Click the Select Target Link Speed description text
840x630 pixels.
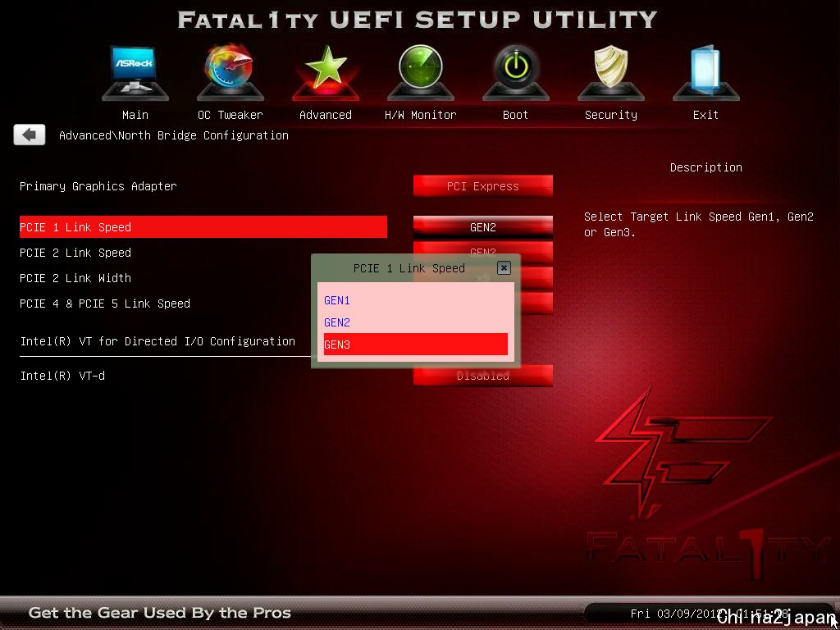(699, 225)
